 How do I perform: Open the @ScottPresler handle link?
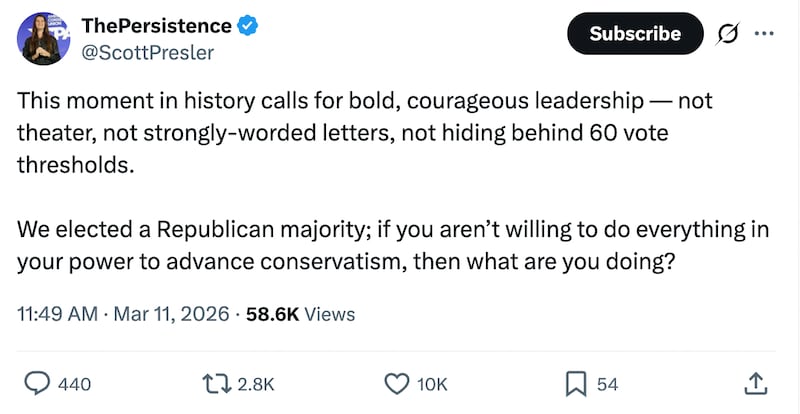coord(147,53)
